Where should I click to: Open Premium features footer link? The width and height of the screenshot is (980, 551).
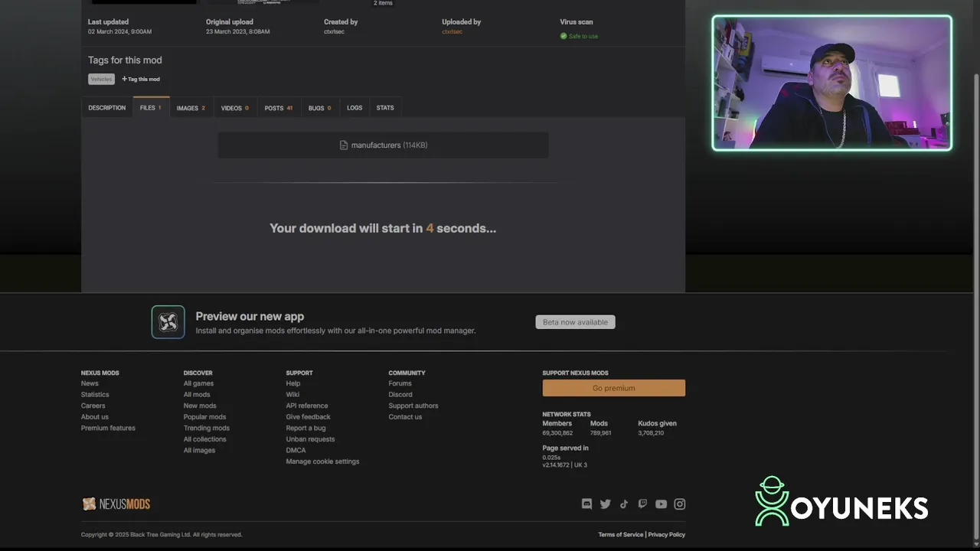click(108, 428)
